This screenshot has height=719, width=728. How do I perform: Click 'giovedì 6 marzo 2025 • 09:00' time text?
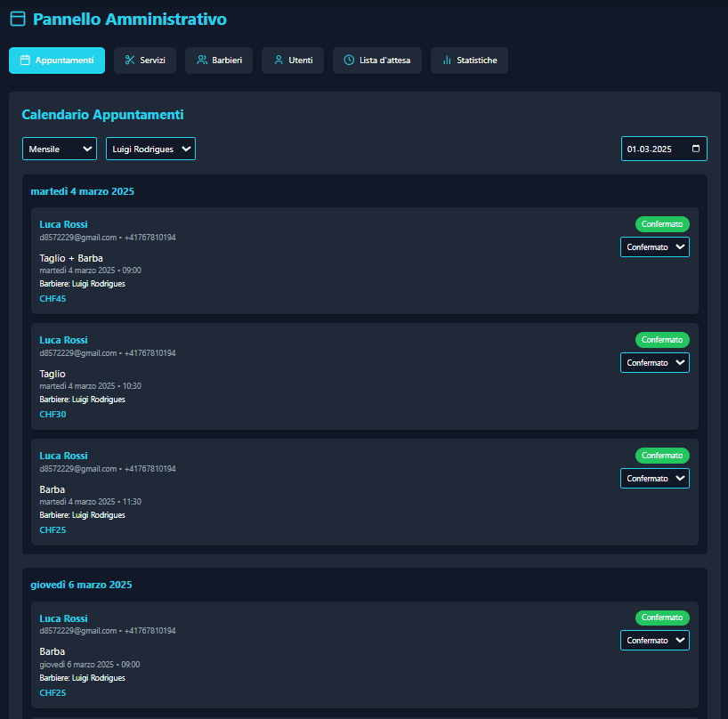(90, 664)
